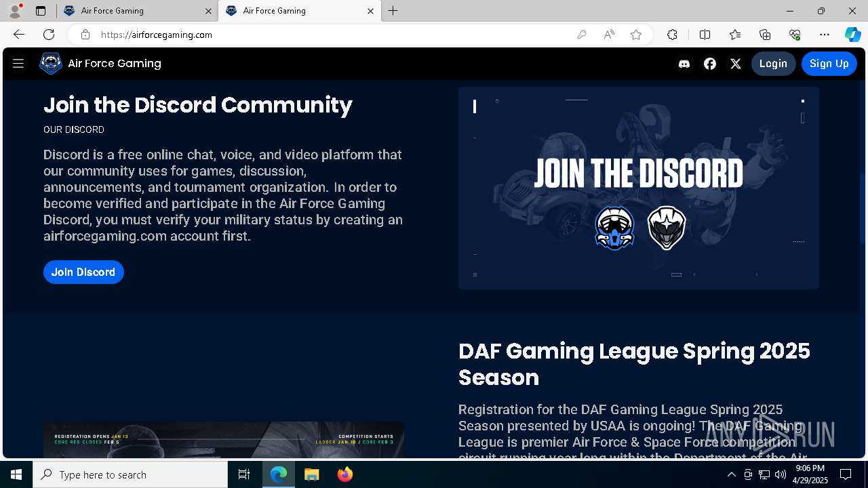Open the Facebook icon in header
This screenshot has width=868, height=488.
tap(710, 64)
